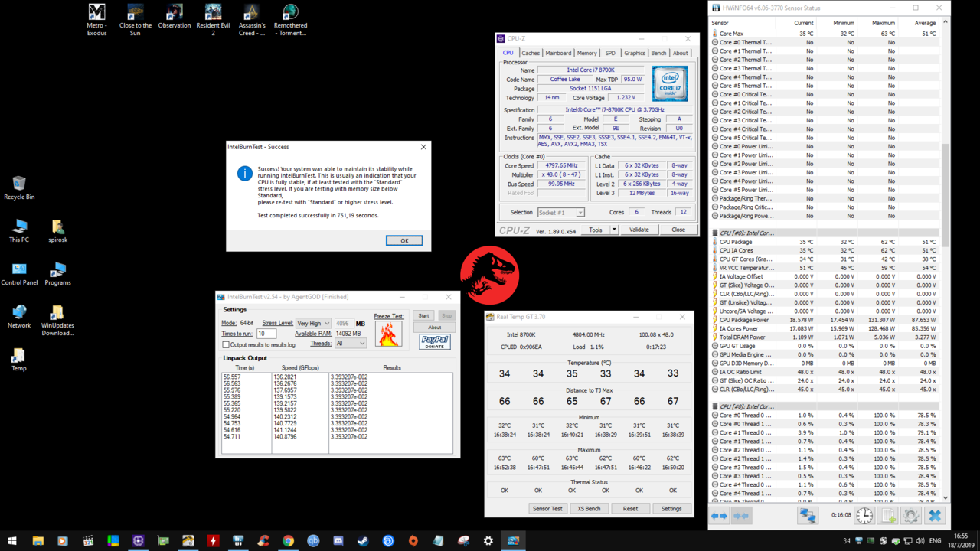
Task: Launch the Observation game shortcut
Action: [x=175, y=17]
